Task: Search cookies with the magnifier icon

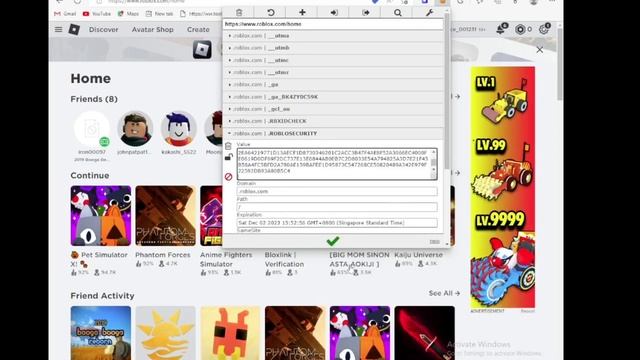Action: (398, 13)
